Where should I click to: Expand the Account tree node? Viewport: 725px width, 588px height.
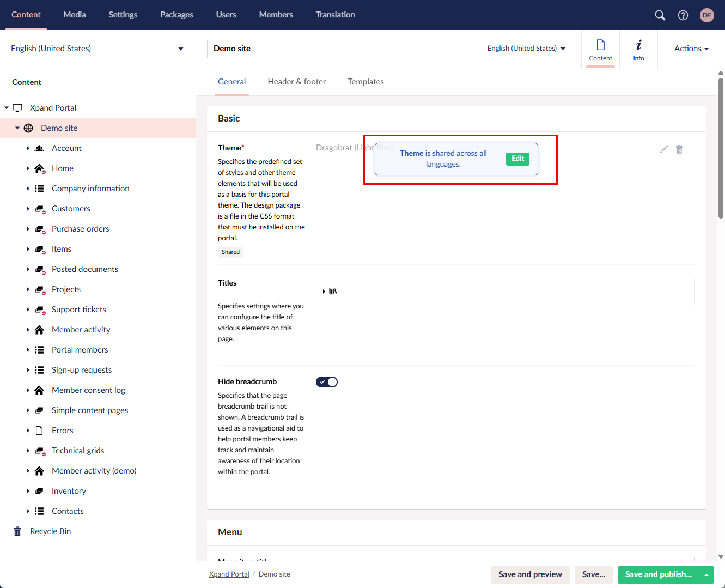coord(28,148)
